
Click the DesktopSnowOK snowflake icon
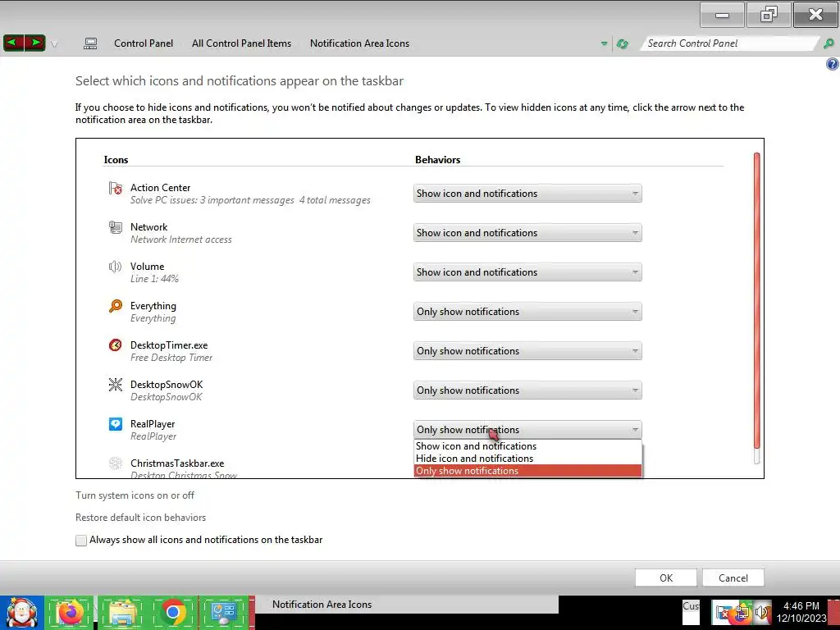point(115,385)
